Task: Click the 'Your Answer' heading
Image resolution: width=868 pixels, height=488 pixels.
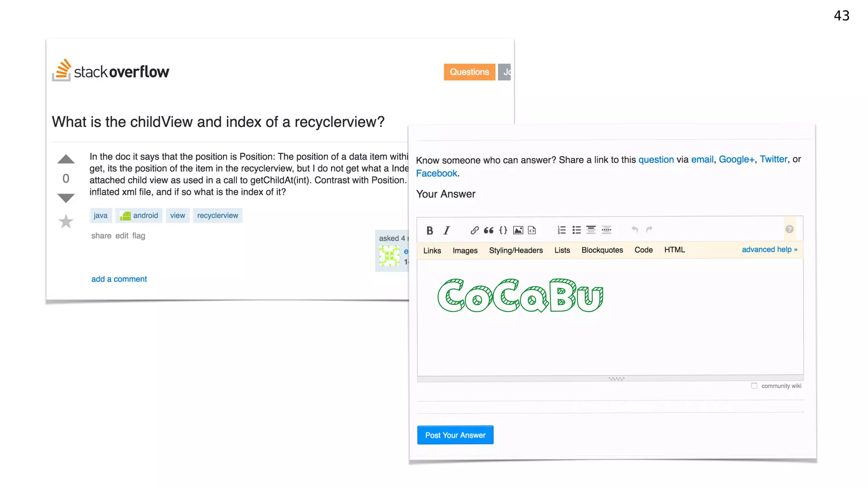Action: point(446,194)
